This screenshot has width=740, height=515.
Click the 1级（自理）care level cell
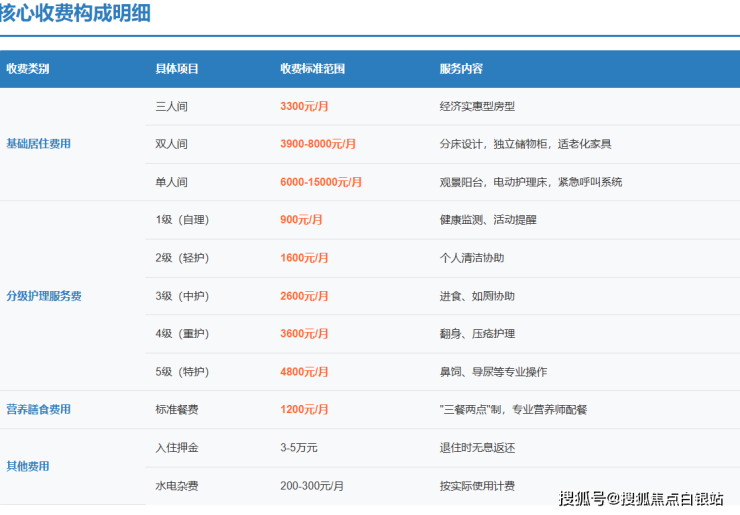182,220
